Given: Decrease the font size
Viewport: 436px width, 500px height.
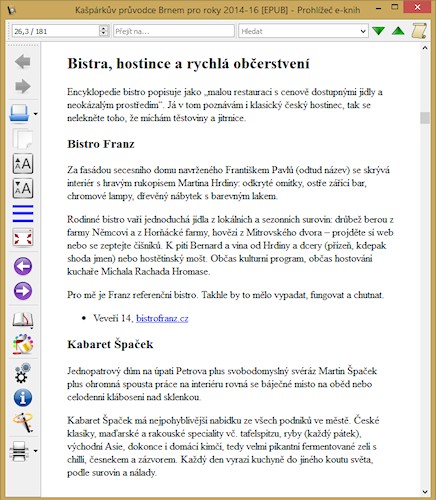Looking at the screenshot, I should click(x=23, y=188).
